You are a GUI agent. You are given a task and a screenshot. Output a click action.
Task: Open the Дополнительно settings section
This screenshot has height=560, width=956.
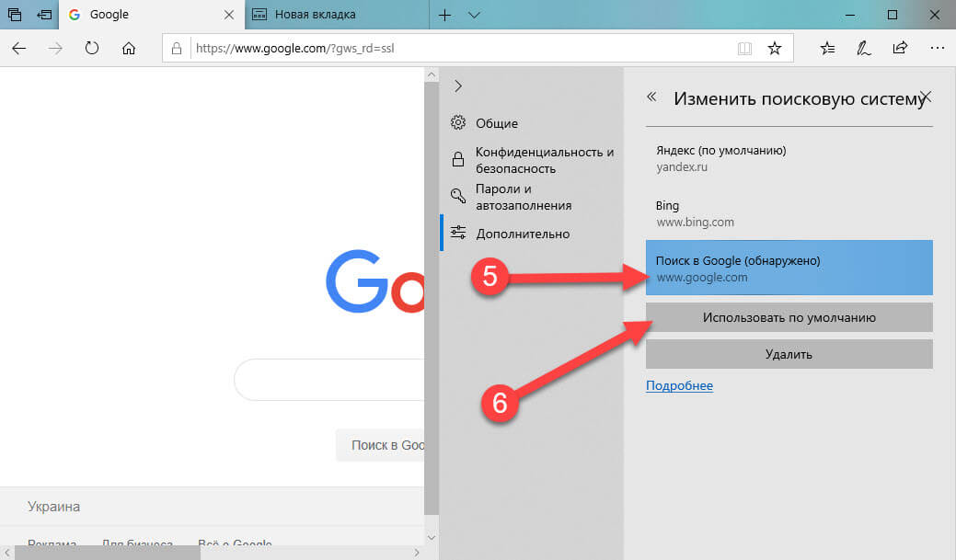point(532,234)
